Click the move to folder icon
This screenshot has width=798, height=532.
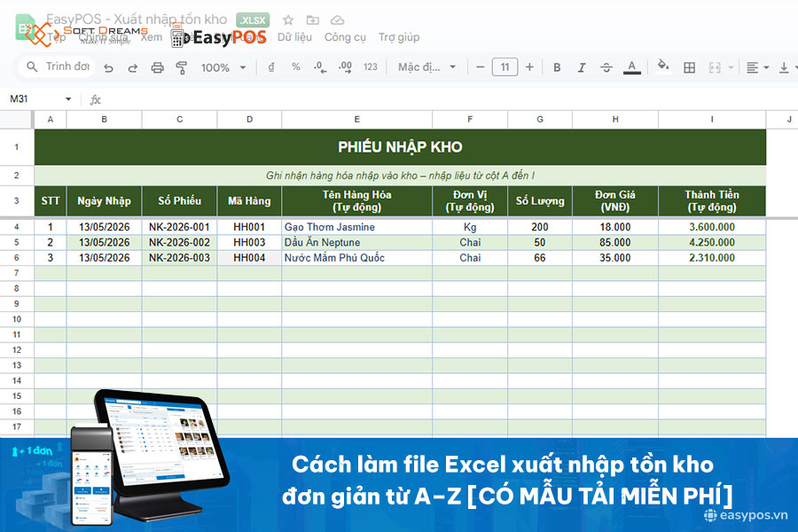pos(312,20)
